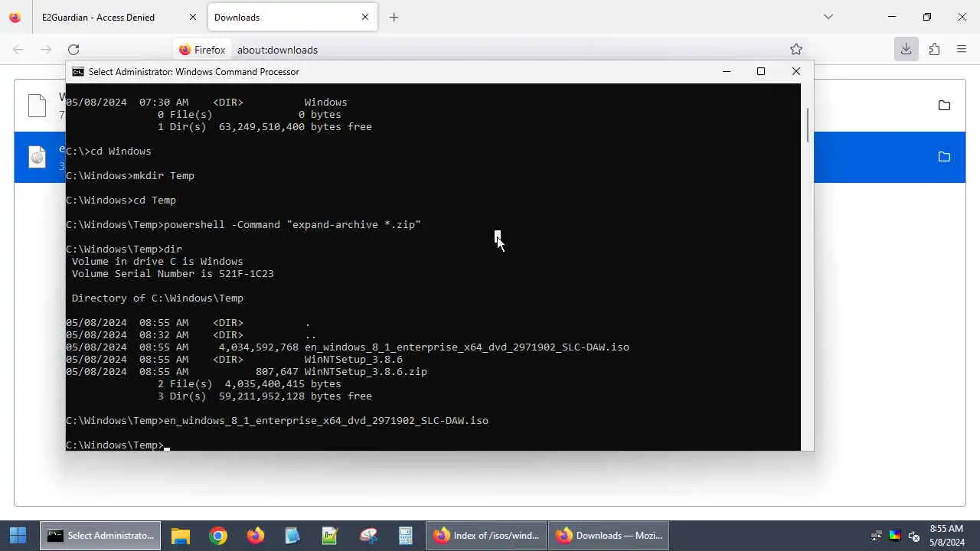980x551 pixels.
Task: Click 'Volume Serial Number is 521F-1C23' line
Action: 173,274
